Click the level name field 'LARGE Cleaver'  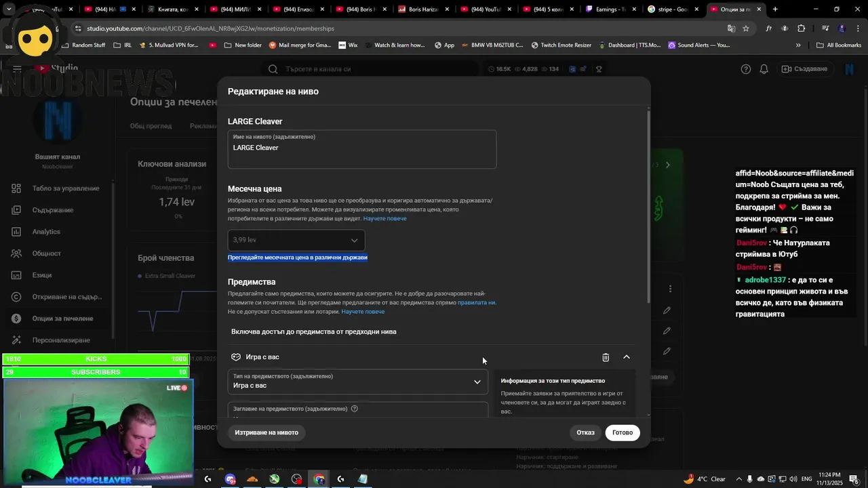(362, 149)
